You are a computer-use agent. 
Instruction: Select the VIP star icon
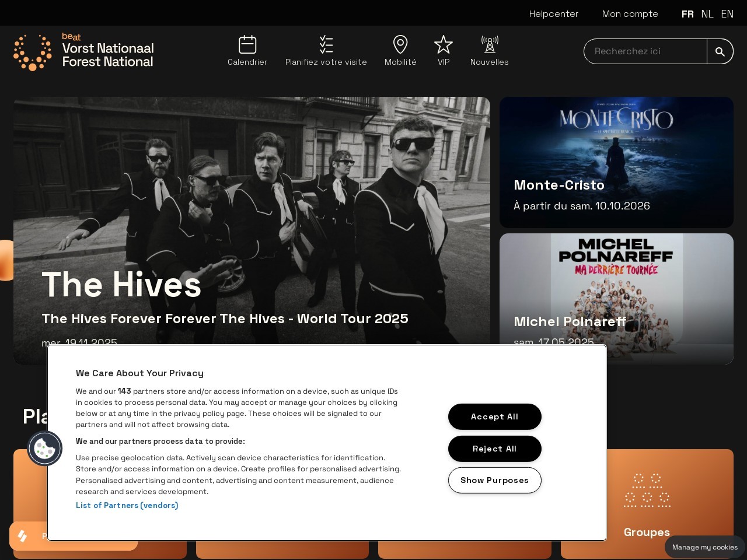point(444,44)
